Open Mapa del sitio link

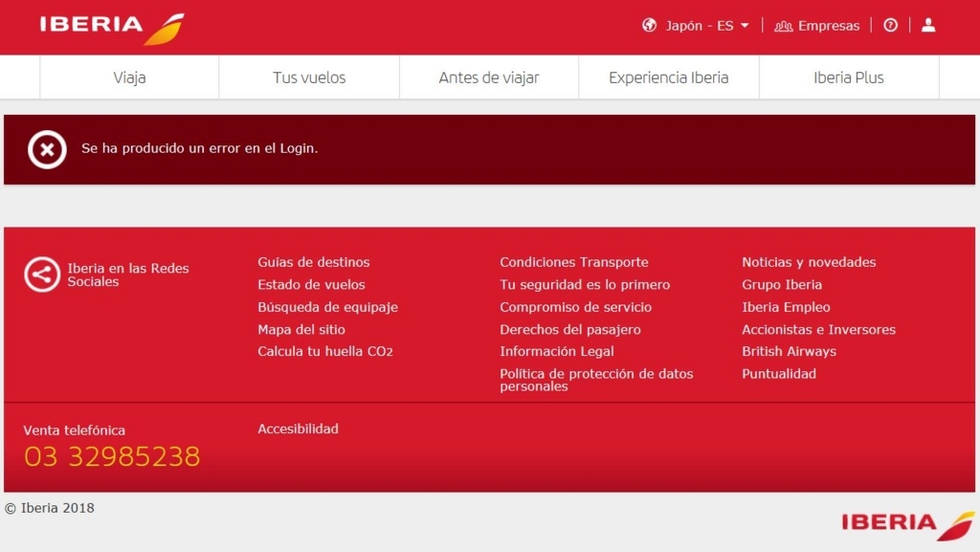pyautogui.click(x=301, y=330)
